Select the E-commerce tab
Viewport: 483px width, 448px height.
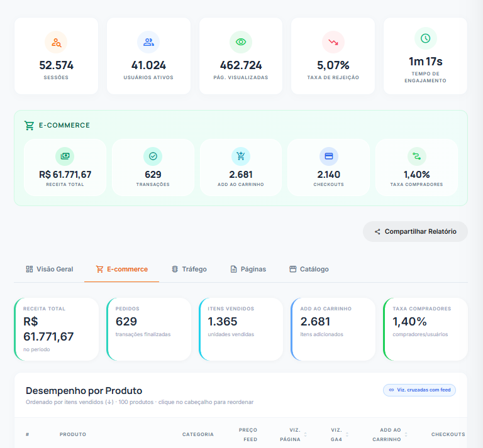point(121,269)
